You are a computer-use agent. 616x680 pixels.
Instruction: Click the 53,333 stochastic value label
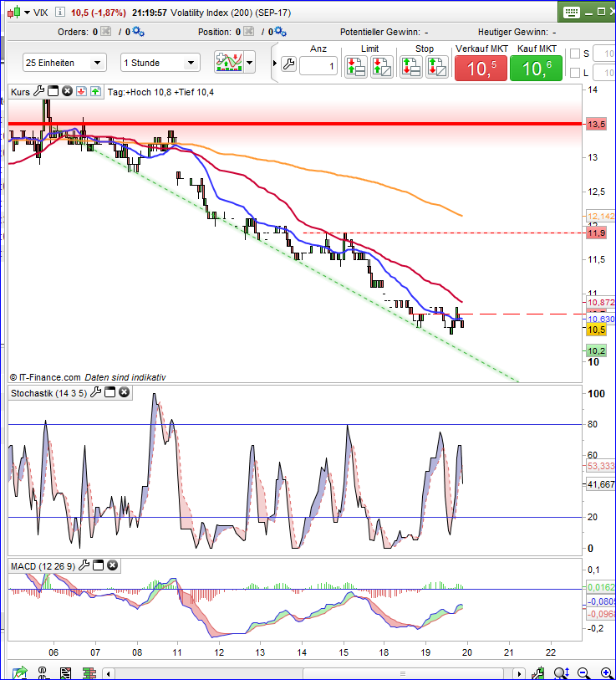coord(600,466)
